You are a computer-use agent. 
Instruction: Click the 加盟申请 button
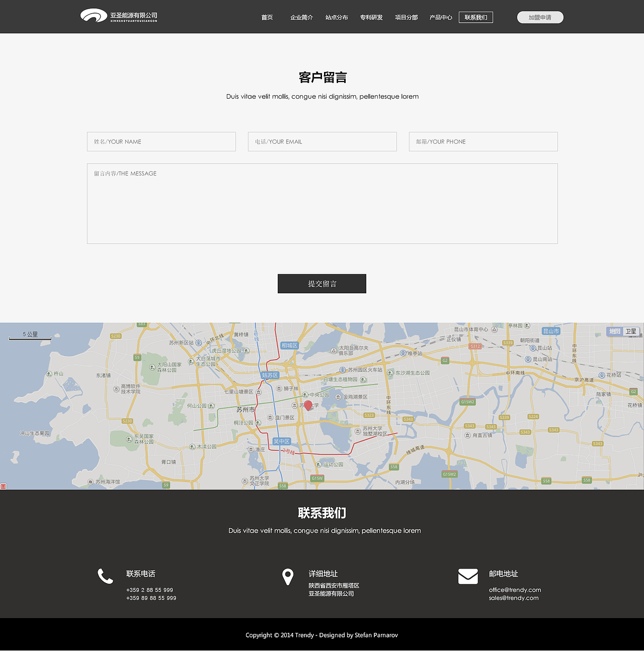click(x=540, y=17)
